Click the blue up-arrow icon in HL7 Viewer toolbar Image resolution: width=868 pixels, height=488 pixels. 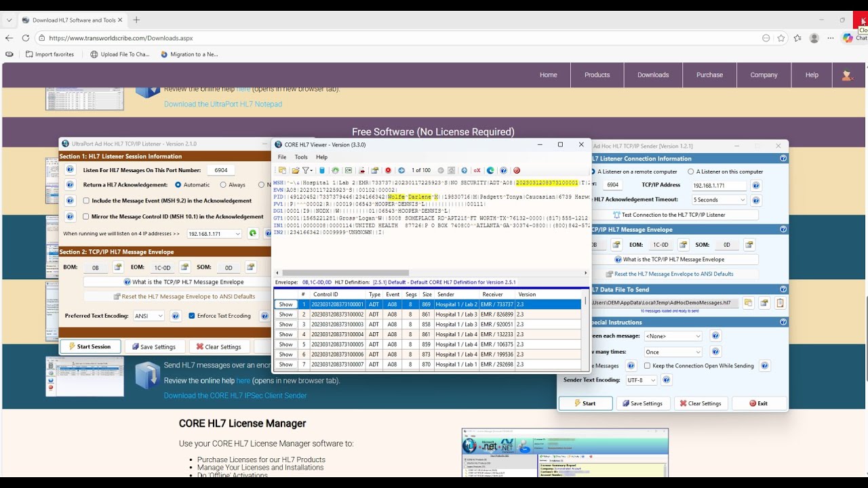464,170
